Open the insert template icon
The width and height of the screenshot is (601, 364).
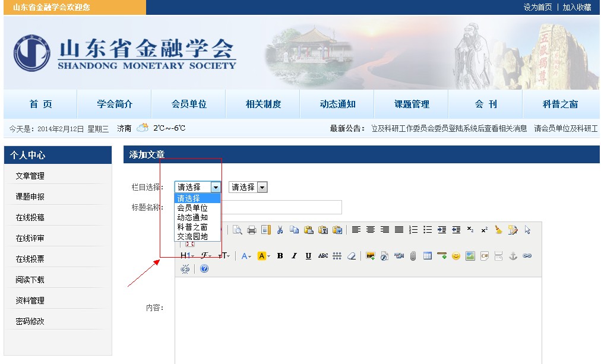[265, 230]
